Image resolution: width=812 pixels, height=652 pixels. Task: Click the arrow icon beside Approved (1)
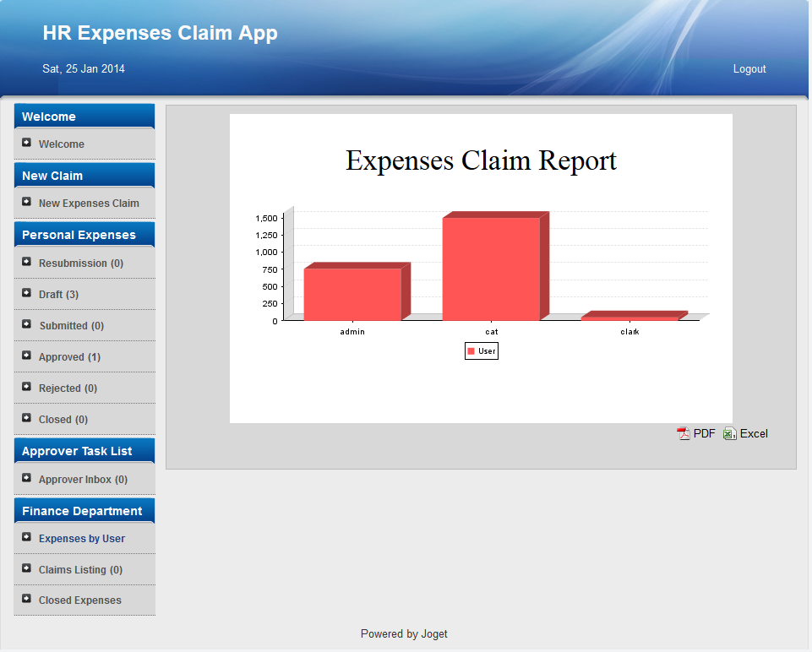pyautogui.click(x=26, y=356)
